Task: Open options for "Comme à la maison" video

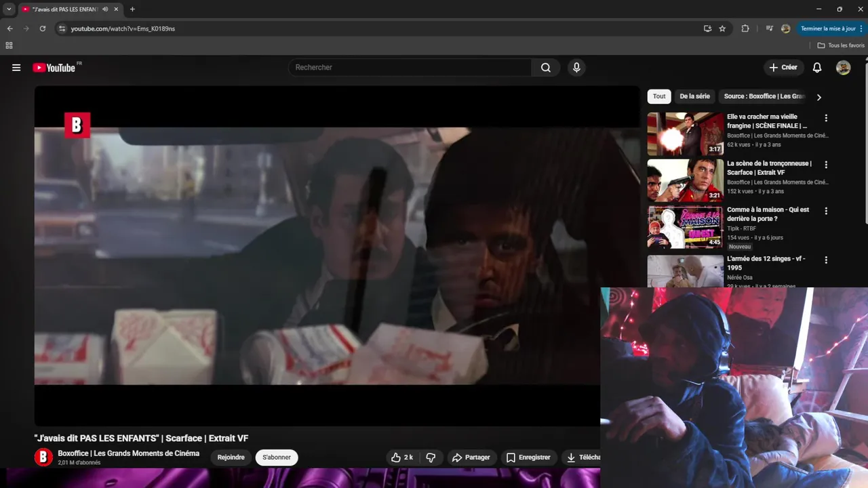Action: [x=826, y=211]
